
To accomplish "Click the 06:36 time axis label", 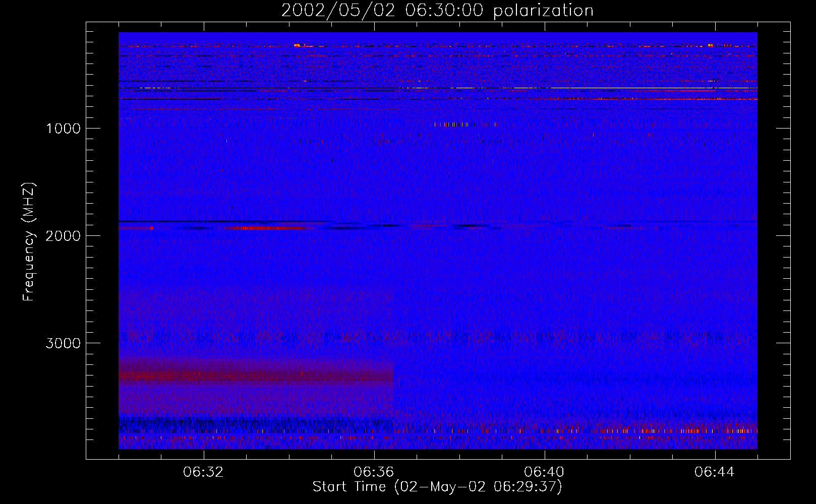I will click(x=374, y=472).
